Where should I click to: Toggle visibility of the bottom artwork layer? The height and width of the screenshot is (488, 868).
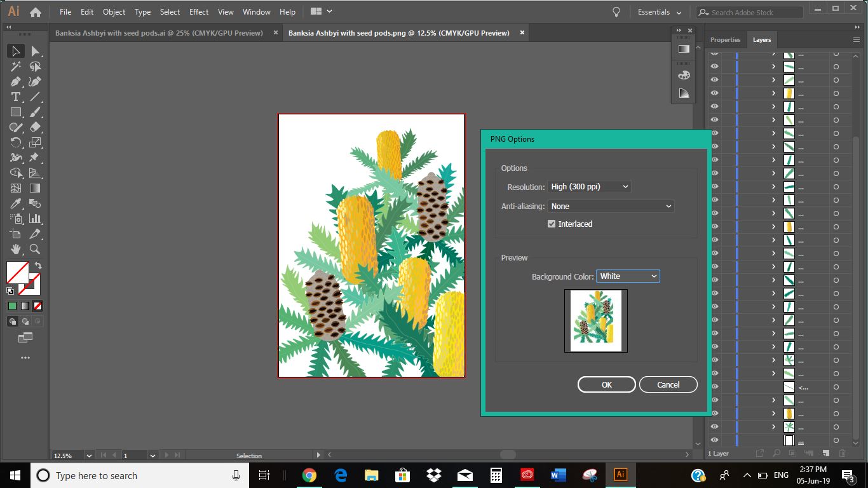[x=714, y=440]
